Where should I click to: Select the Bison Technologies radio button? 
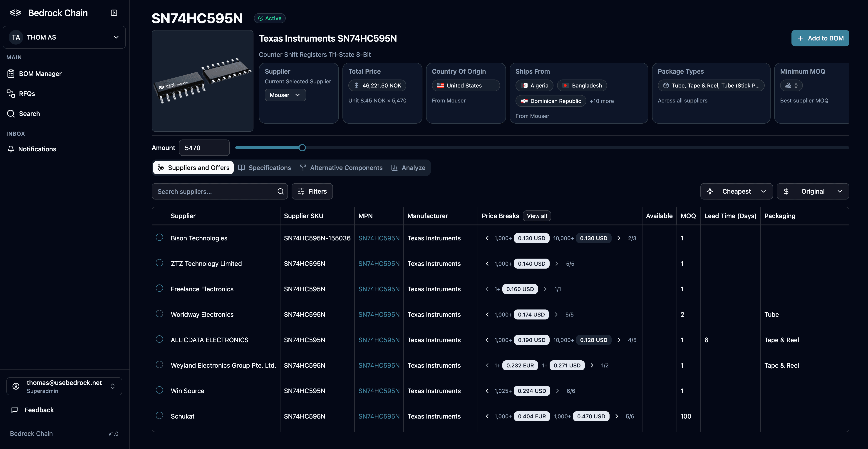click(159, 237)
